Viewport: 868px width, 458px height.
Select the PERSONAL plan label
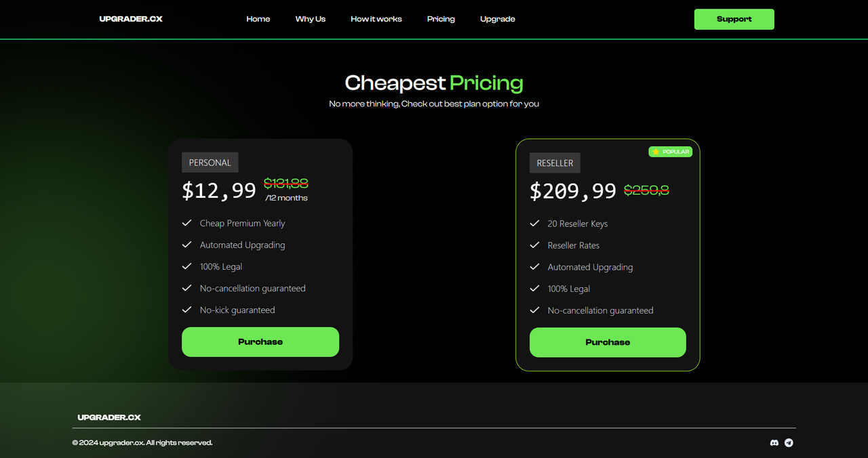210,163
